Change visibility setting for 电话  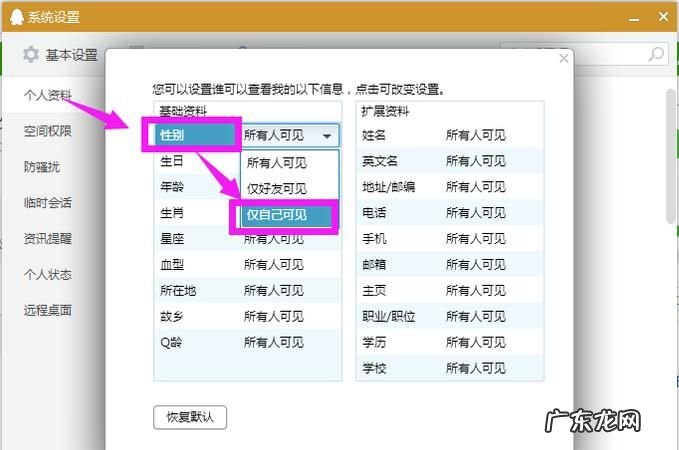(475, 213)
